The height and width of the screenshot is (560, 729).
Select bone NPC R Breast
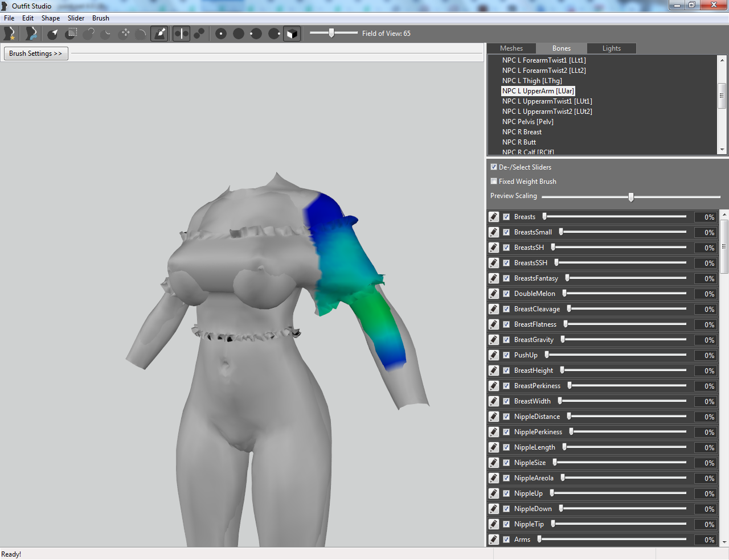click(x=522, y=132)
